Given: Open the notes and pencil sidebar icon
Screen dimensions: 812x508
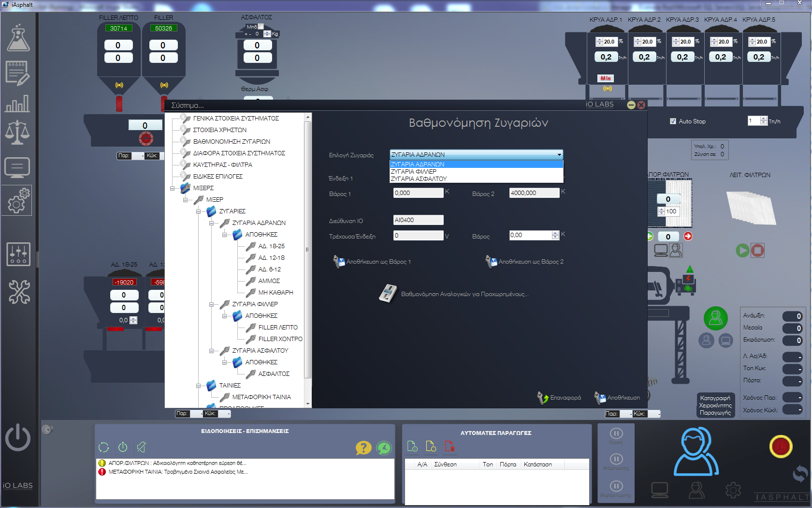Looking at the screenshot, I should (x=17, y=73).
